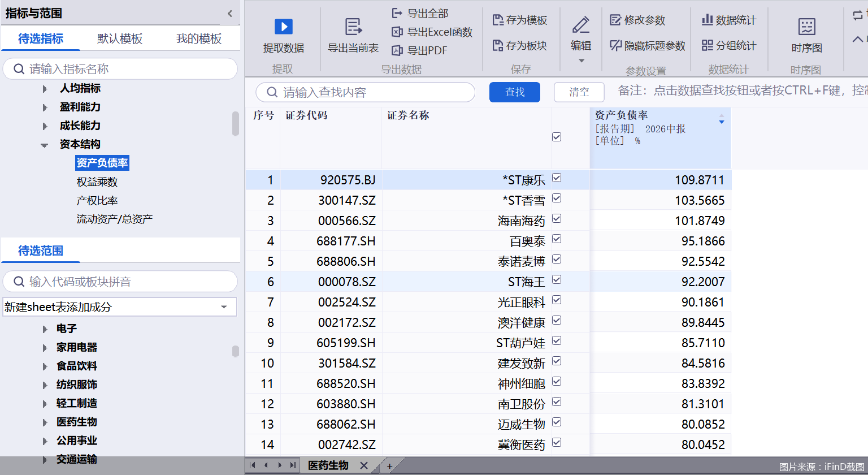Expand the 医药生物 industry node

(45, 422)
